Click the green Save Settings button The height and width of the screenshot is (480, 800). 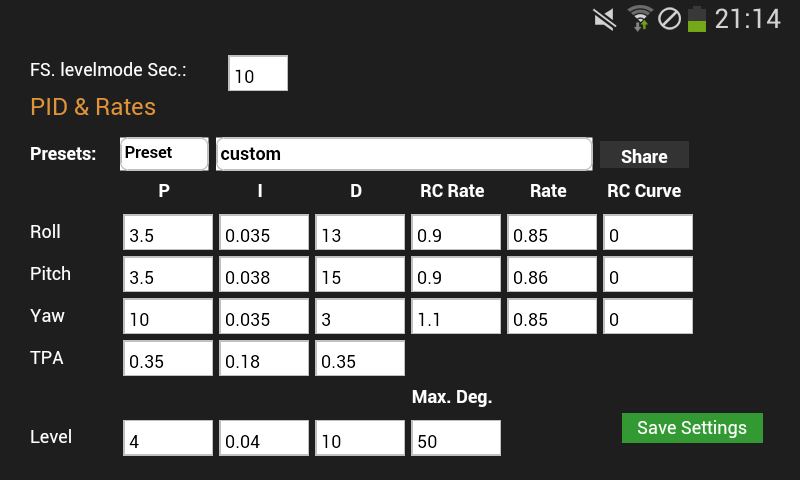click(x=692, y=428)
